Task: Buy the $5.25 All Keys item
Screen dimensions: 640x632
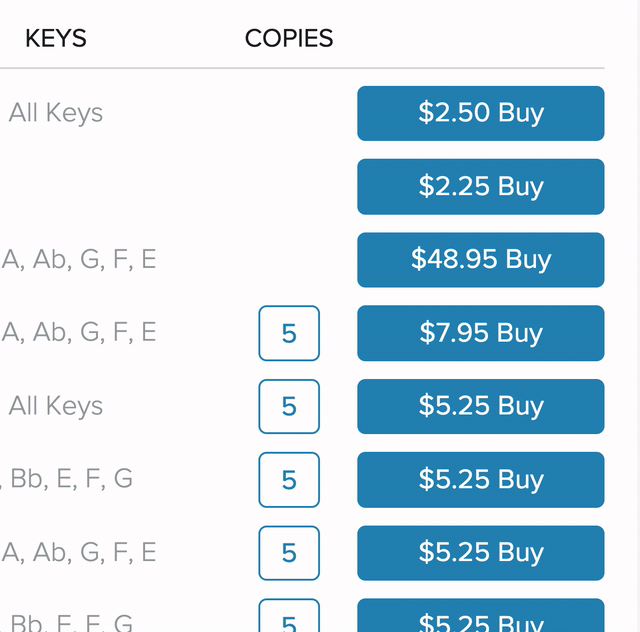Action: (480, 406)
